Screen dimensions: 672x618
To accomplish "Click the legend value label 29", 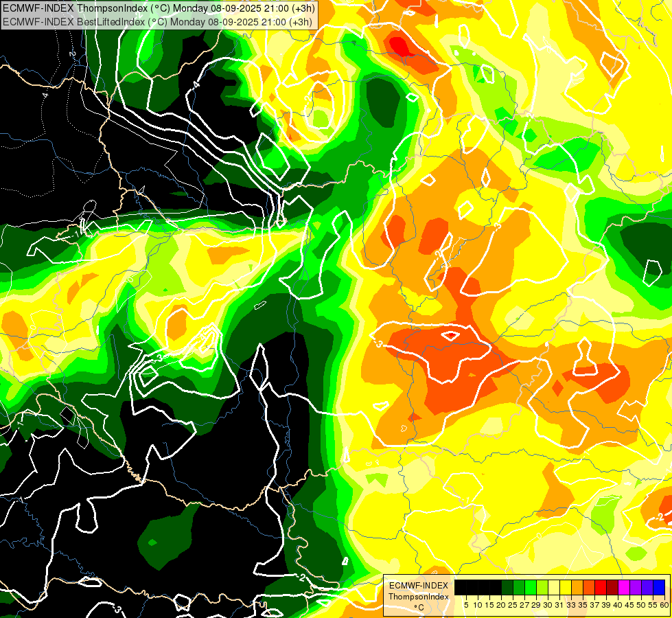I will (x=536, y=605).
